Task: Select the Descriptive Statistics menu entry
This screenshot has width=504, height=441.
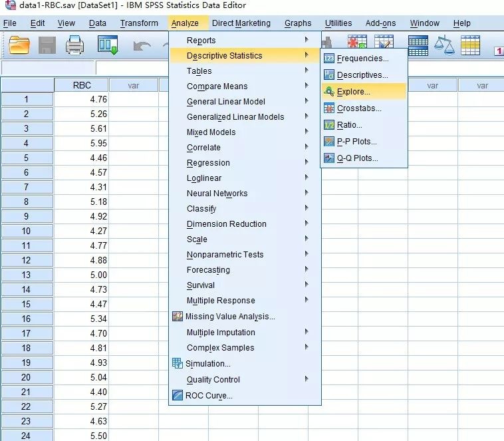Action: [245, 55]
